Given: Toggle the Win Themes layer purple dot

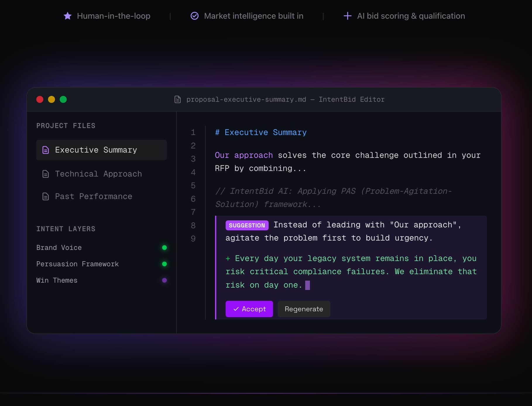Looking at the screenshot, I should coord(164,280).
